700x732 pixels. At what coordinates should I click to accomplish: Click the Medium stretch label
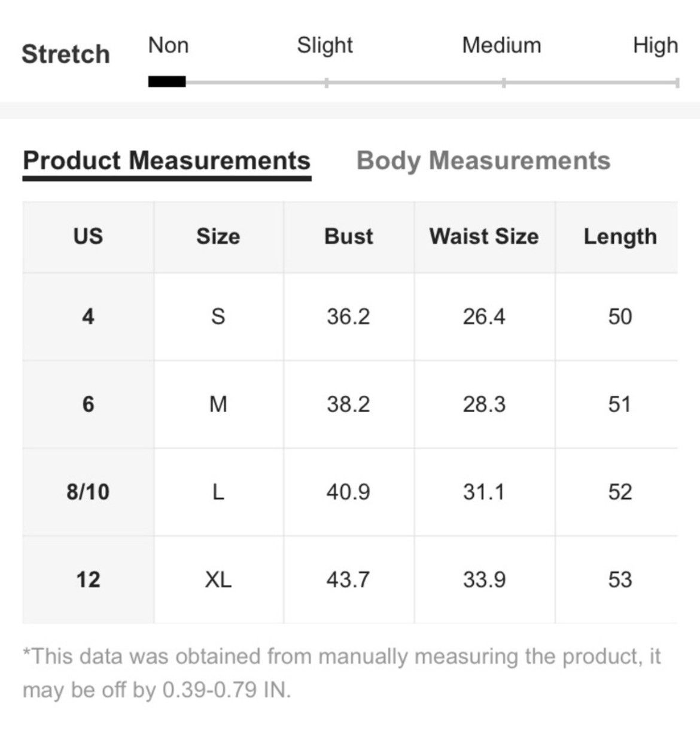pos(501,45)
